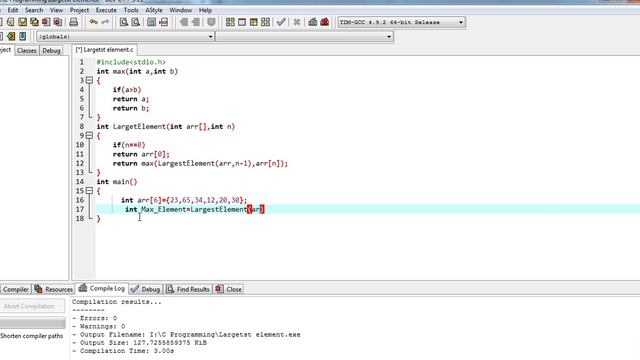Click the code line 'int Max_Element=LargestElement(ar'
This screenshot has height=360, width=640.
195,209
